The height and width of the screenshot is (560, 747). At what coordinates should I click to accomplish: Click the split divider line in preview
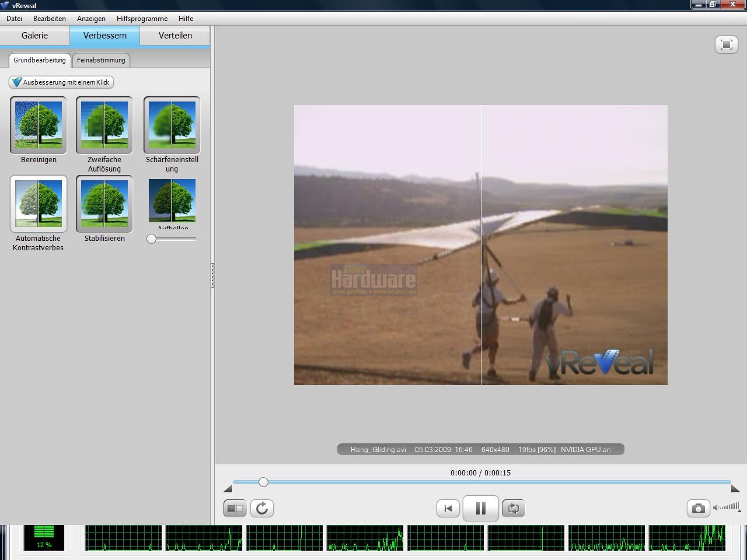click(x=481, y=245)
